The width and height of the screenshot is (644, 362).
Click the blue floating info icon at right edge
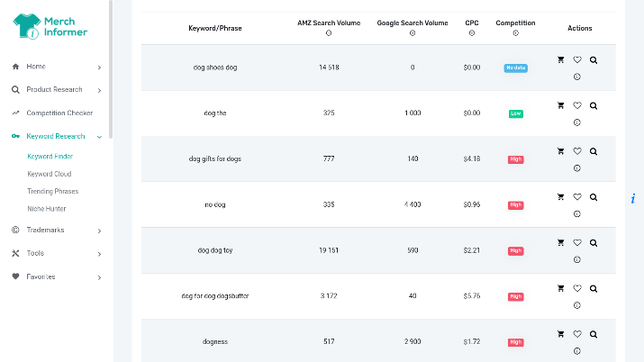point(633,199)
